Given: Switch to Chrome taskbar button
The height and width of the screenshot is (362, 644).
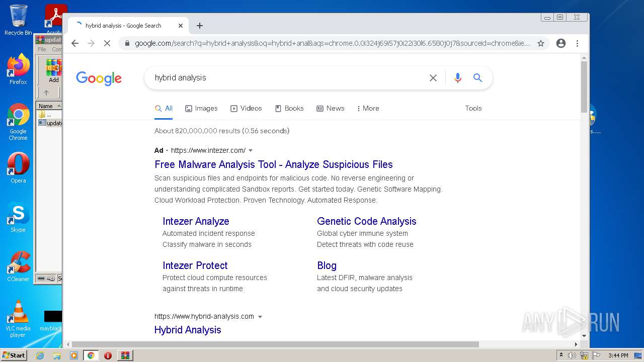Looking at the screenshot, I should (91, 355).
